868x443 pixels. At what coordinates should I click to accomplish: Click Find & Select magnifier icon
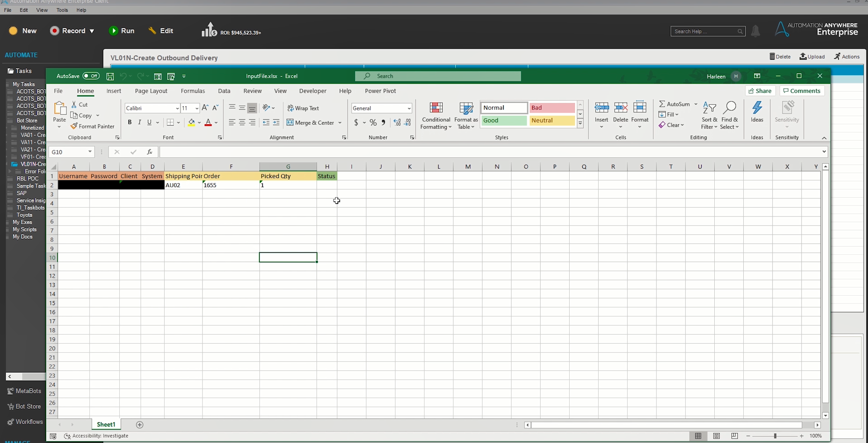730,108
